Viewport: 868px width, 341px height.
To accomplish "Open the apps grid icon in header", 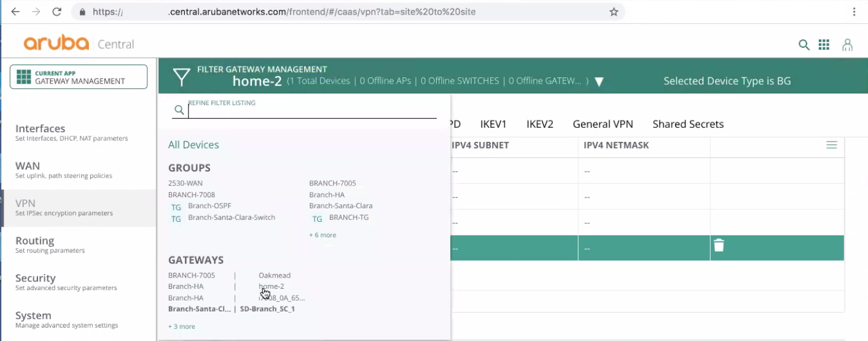I will click(824, 44).
